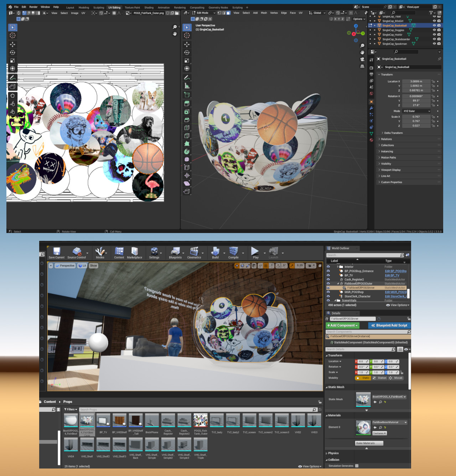Enable Simulation Generates checkbox in Collision

pos(357,466)
